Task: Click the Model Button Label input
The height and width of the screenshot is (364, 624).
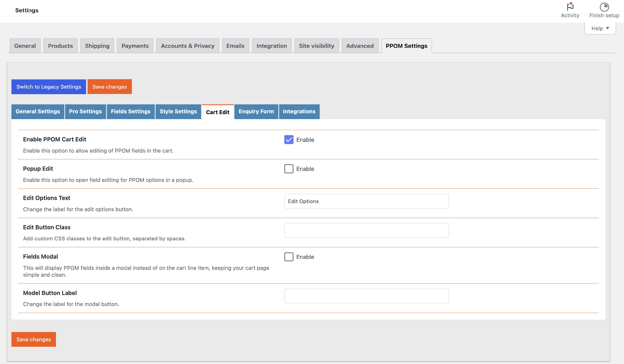Action: point(366,296)
